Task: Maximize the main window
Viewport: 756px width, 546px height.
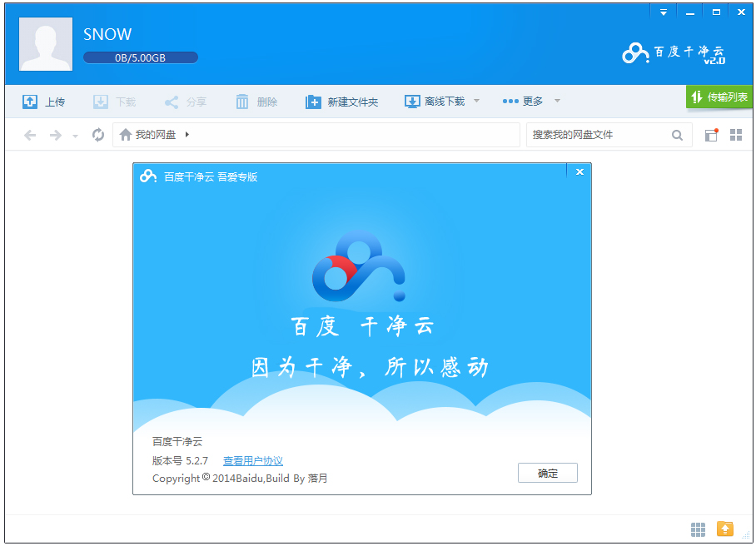Action: click(716, 12)
